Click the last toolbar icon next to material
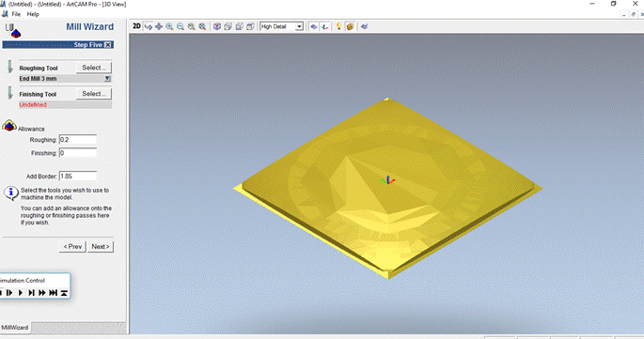The image size is (644, 339). 364,26
